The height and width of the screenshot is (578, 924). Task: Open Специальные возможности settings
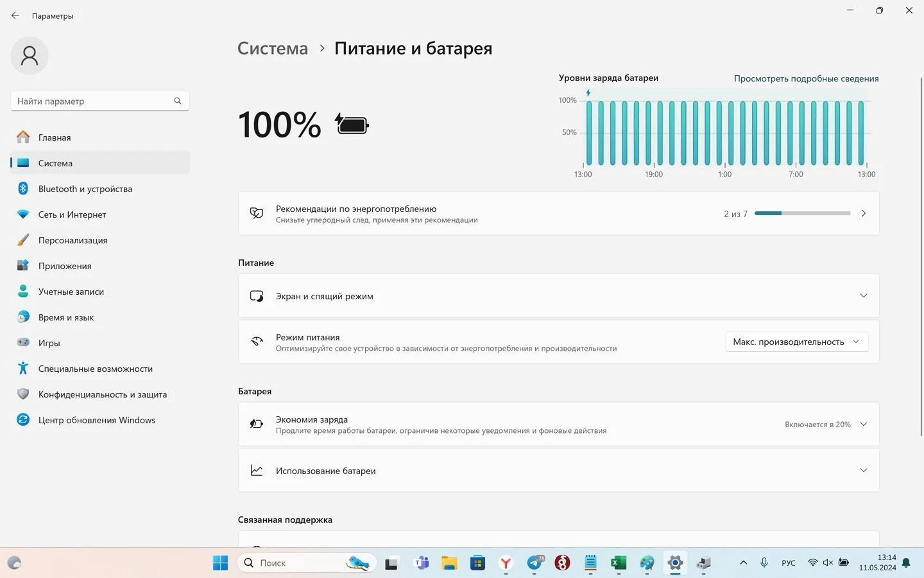(x=100, y=369)
